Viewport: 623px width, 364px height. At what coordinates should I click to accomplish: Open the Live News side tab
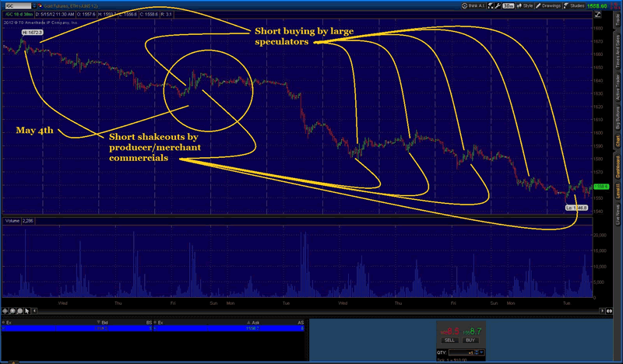618,214
